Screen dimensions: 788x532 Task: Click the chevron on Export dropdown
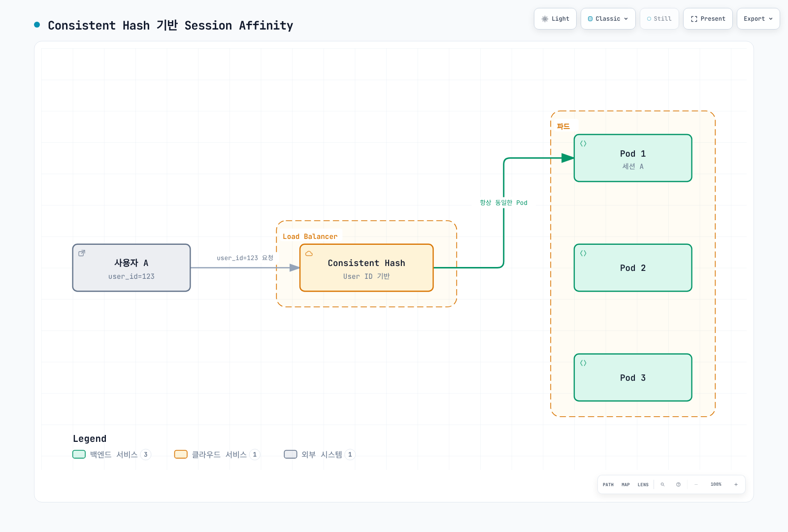click(771, 19)
